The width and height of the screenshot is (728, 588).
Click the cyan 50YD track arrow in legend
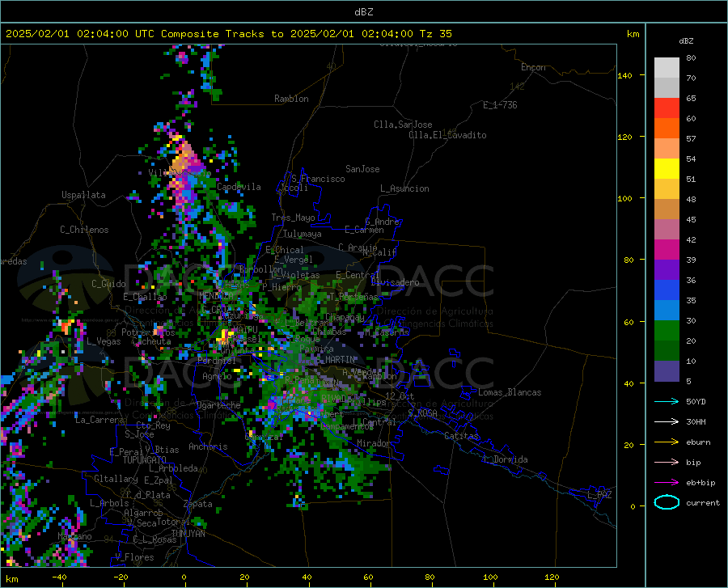click(x=667, y=401)
